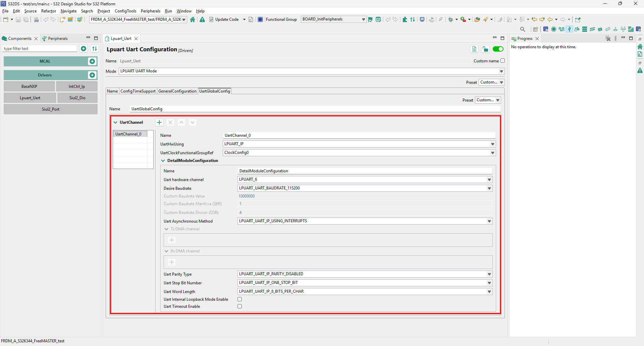Switch to the Peripherals view tab

pyautogui.click(x=55, y=39)
